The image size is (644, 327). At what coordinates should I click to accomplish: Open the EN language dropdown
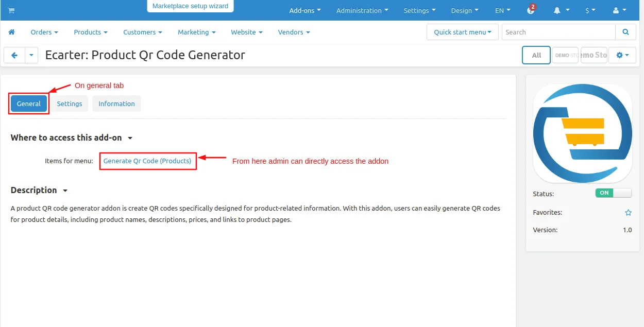coord(503,10)
